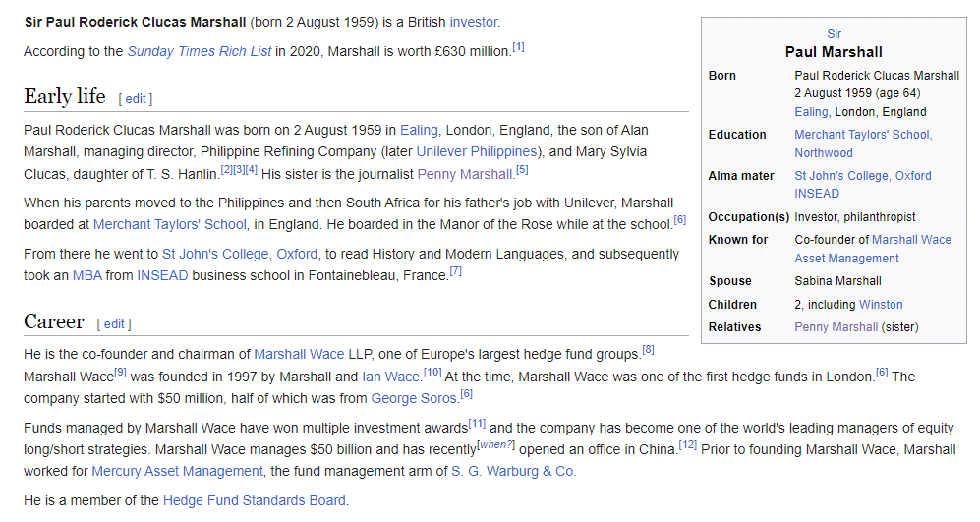Open the Hedge Fund Standards Board link

(254, 500)
